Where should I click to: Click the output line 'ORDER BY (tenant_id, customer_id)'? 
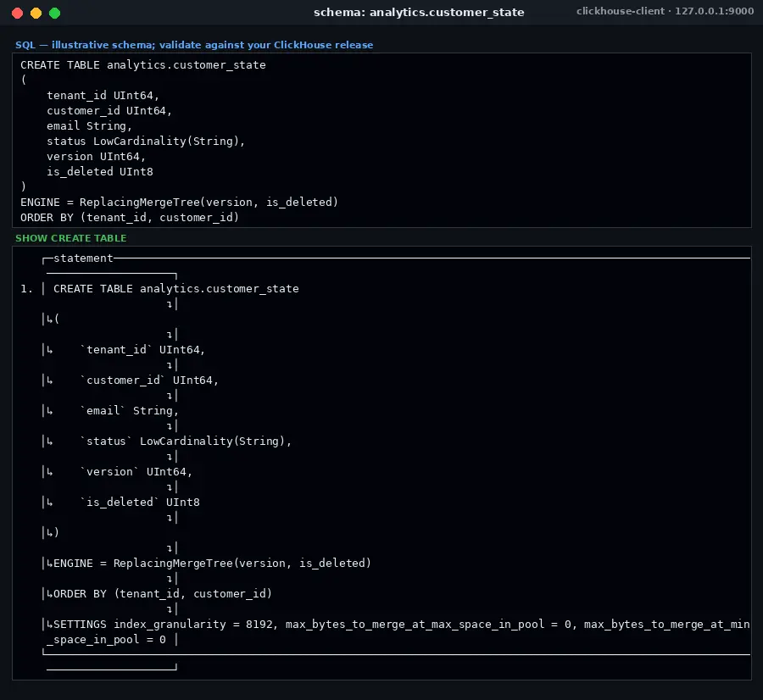[163, 594]
